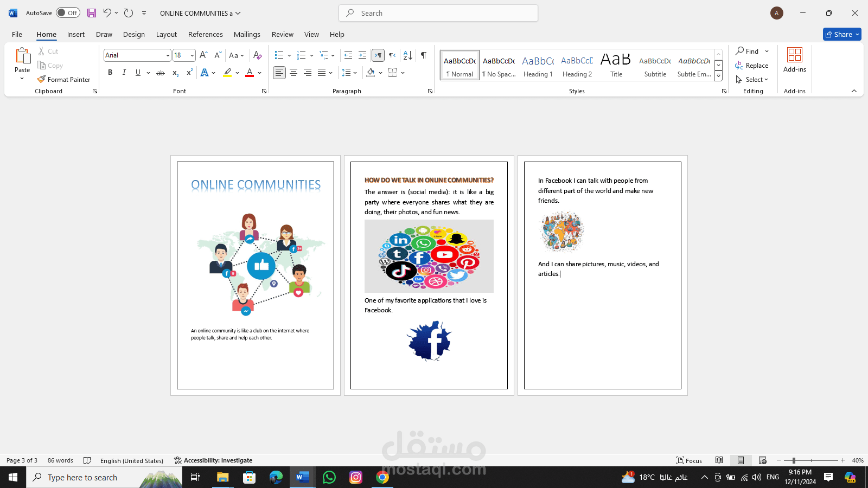The height and width of the screenshot is (488, 868).
Task: Open the Select dropdown in Editing
Action: pyautogui.click(x=752, y=79)
